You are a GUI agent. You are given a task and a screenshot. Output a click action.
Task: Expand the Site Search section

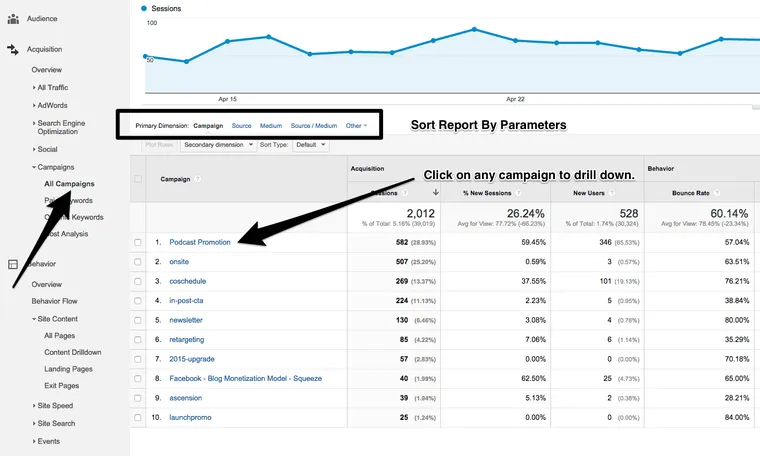(x=53, y=424)
